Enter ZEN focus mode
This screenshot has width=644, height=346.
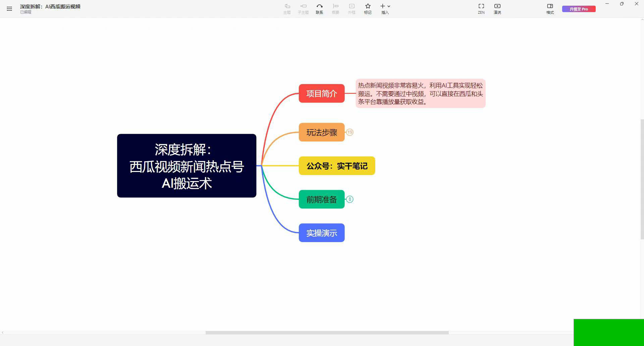[x=481, y=8]
